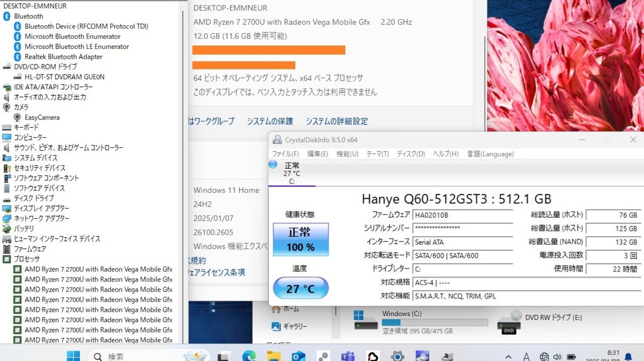Open ヘルプ(H) menu in CrystalDiskInfo
Image resolution: width=644 pixels, height=361 pixels.
pos(446,154)
